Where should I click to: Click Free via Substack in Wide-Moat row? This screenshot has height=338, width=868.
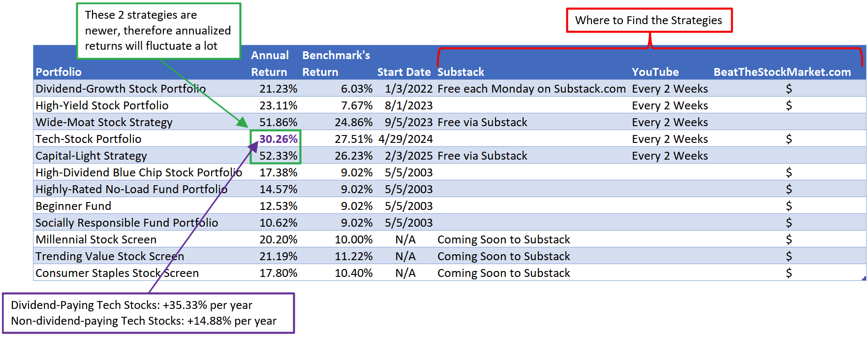tap(482, 122)
